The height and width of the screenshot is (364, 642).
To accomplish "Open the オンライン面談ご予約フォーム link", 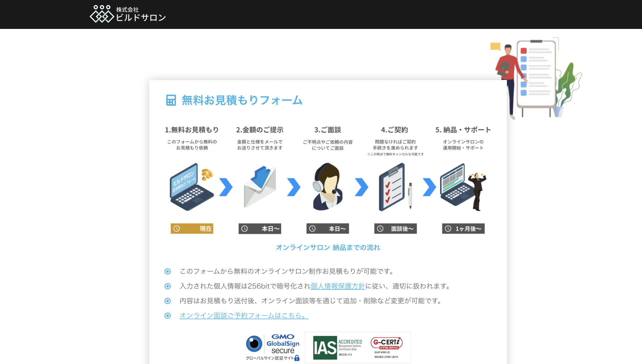I will 244,316.
